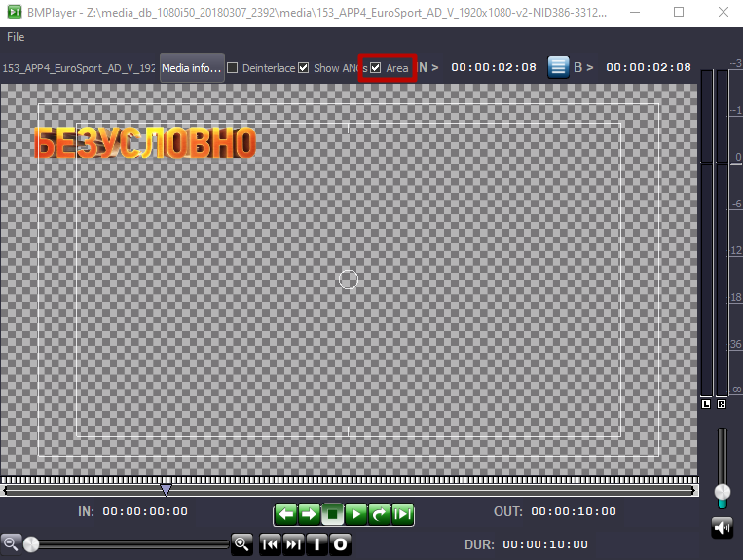Close the BMPlayer window
The height and width of the screenshot is (560, 743).
tap(724, 12)
